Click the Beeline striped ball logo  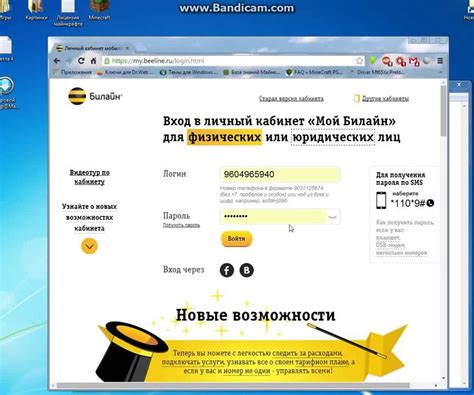tap(77, 96)
